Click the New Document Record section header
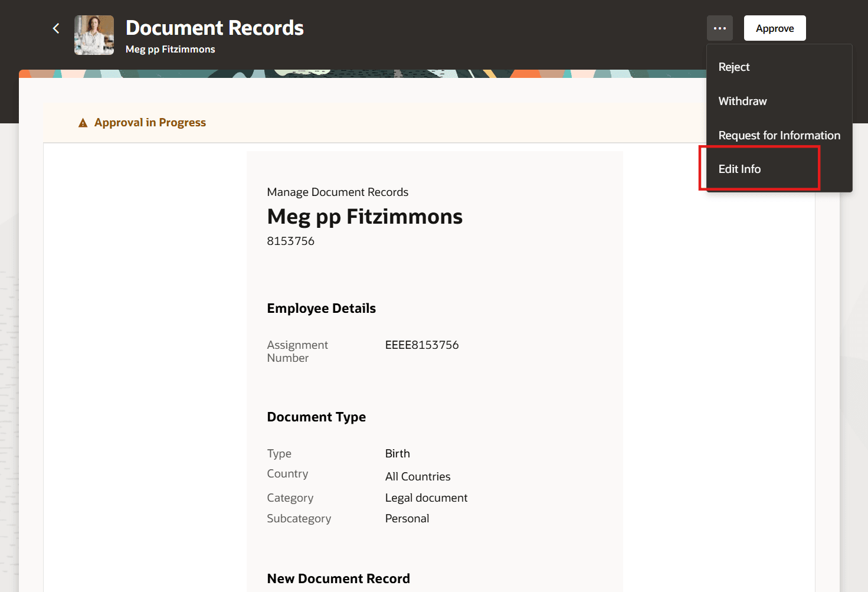868x592 pixels. pos(338,578)
